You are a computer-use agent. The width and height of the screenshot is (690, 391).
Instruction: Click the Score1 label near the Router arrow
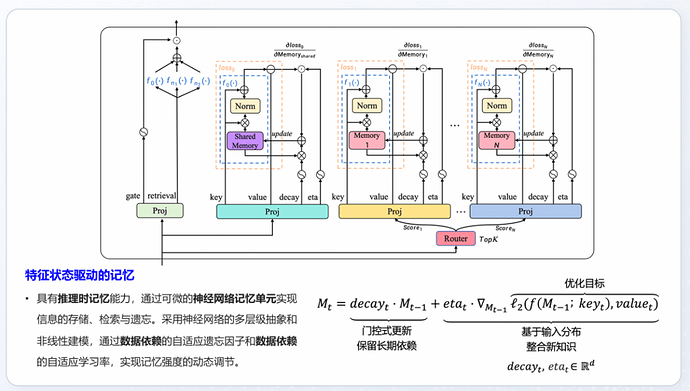[412, 228]
